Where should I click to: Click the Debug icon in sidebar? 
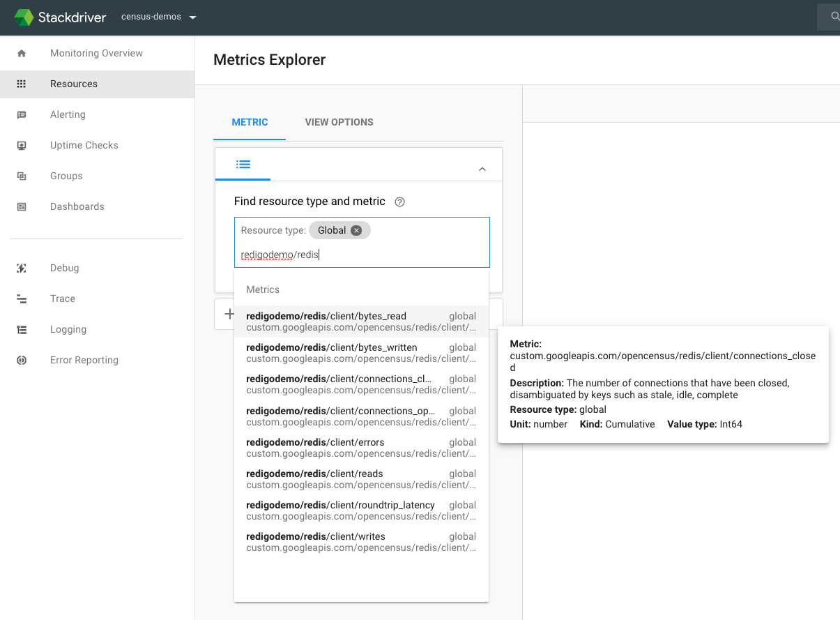tap(22, 268)
